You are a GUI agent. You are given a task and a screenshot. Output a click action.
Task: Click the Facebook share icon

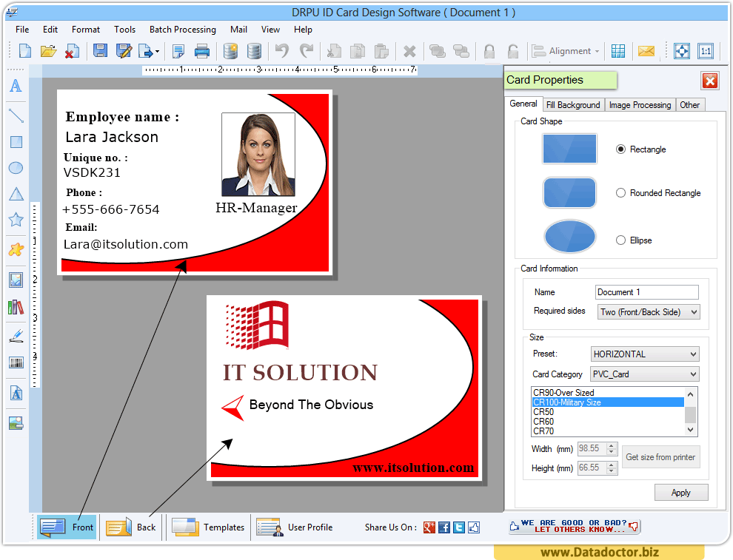(444, 527)
